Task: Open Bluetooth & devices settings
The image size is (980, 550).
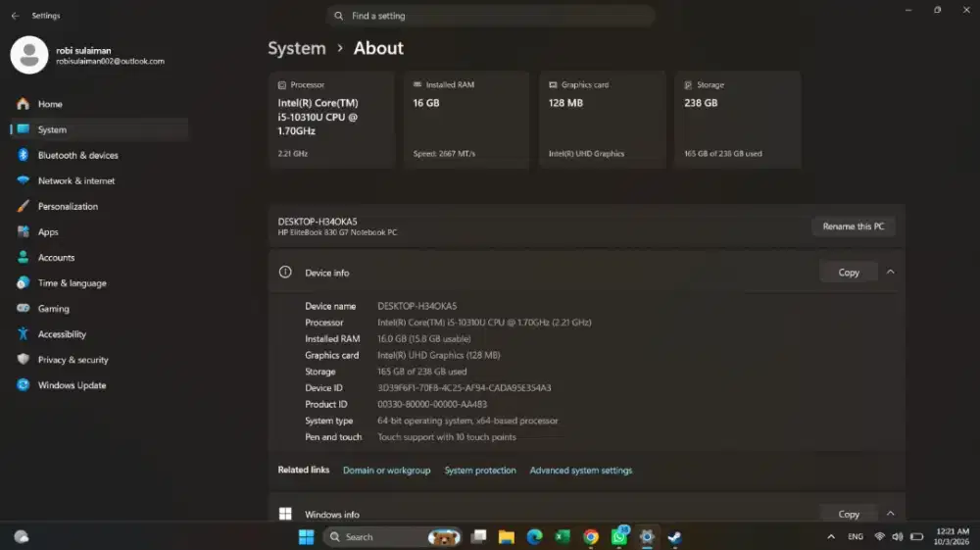Action: coord(100,155)
